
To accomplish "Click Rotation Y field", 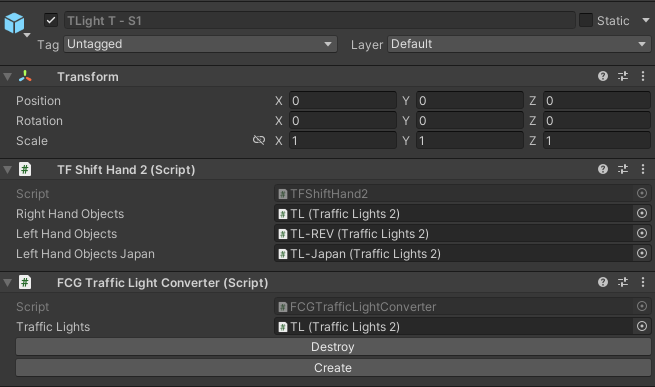I will click(x=470, y=121).
